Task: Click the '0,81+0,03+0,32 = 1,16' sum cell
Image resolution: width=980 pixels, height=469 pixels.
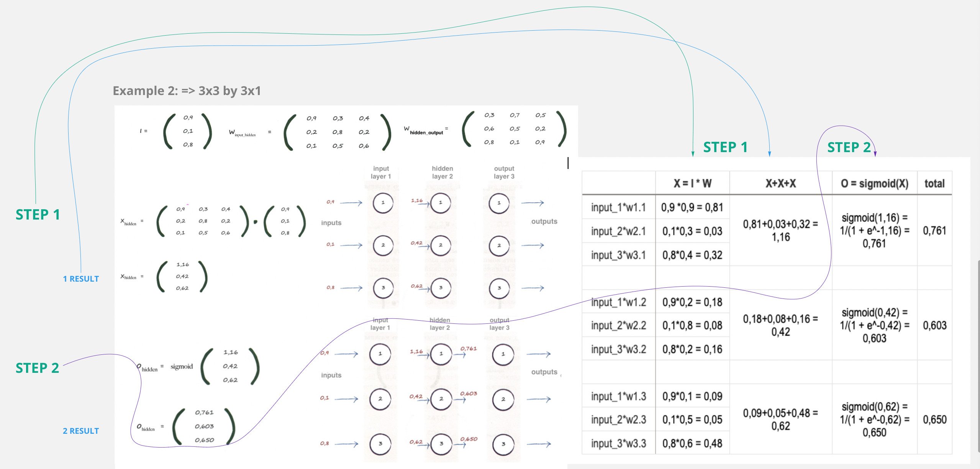Action: coord(780,231)
